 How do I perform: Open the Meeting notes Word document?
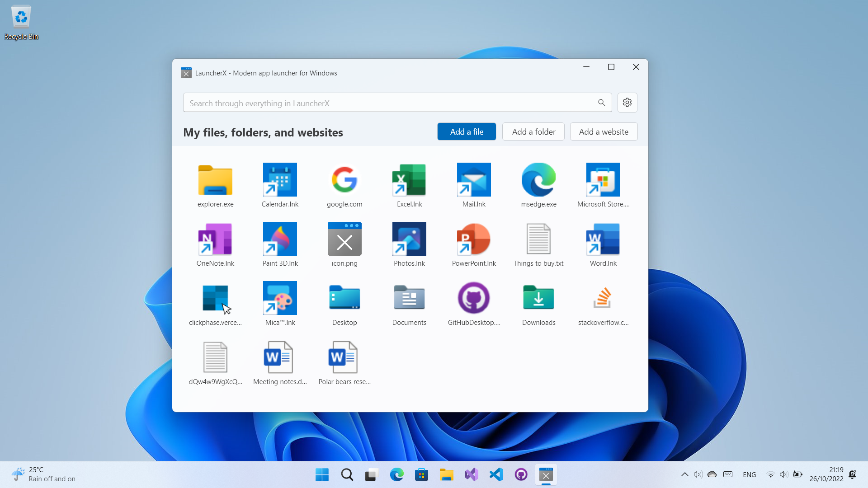pos(280,363)
